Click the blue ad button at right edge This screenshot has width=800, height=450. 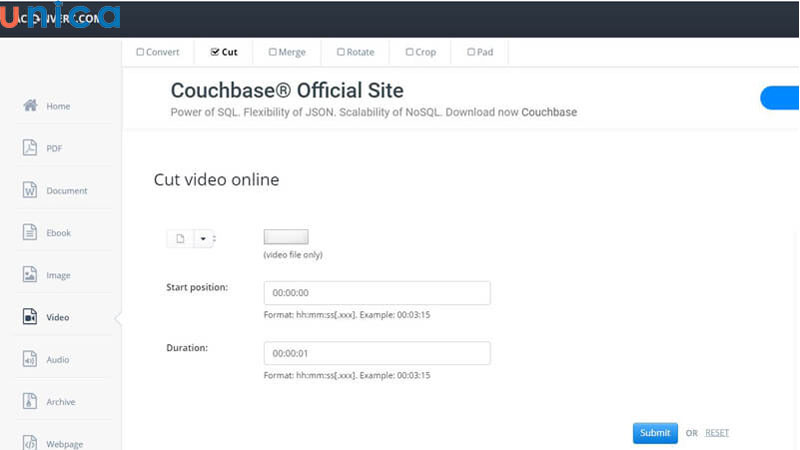pos(780,97)
